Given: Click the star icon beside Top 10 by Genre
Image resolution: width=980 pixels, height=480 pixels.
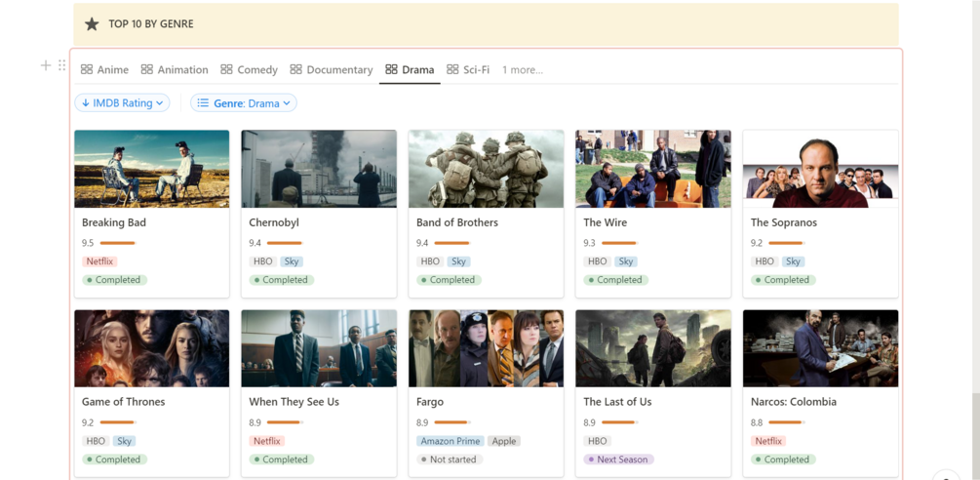Looking at the screenshot, I should point(92,24).
